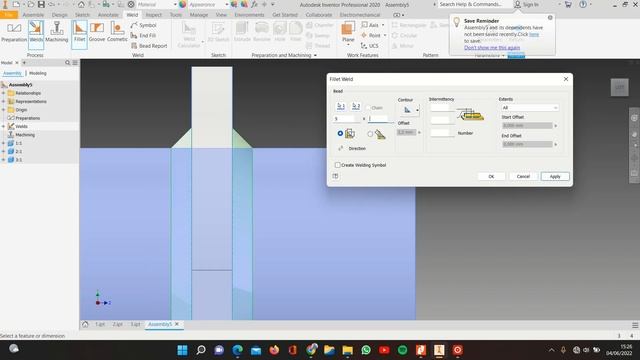Open the fx parameters icon

[254, 4]
